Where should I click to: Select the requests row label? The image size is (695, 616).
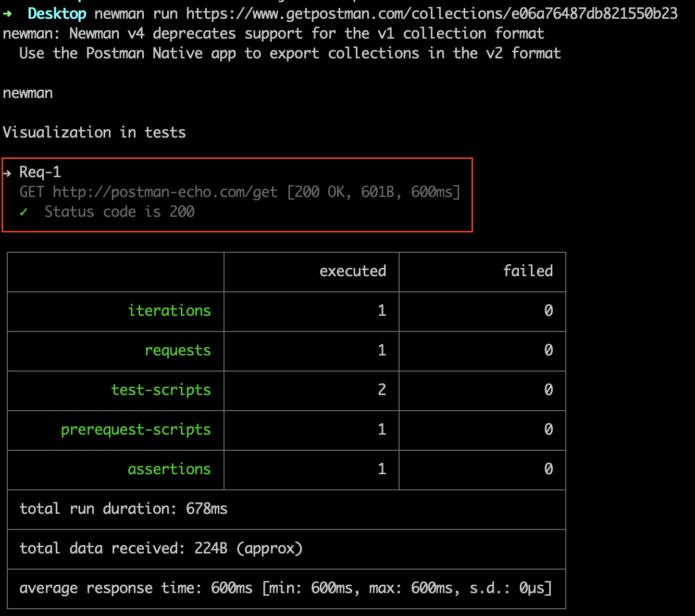[x=178, y=351]
